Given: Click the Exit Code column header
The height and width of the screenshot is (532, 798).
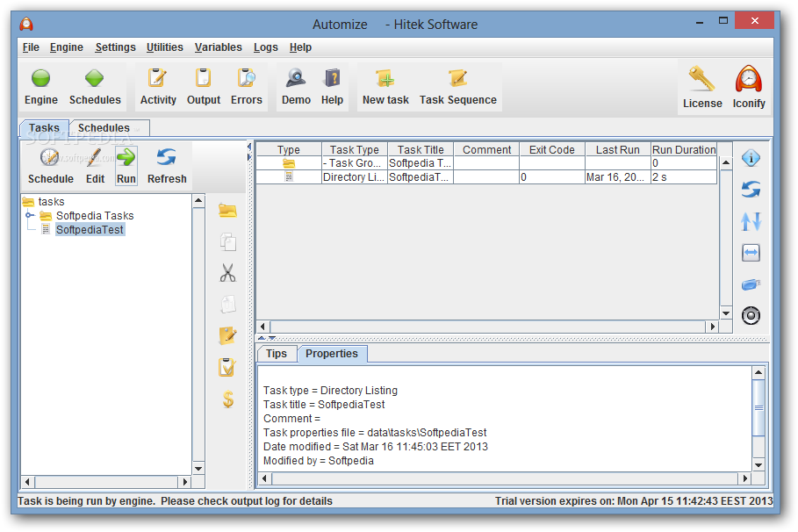Looking at the screenshot, I should click(x=551, y=149).
